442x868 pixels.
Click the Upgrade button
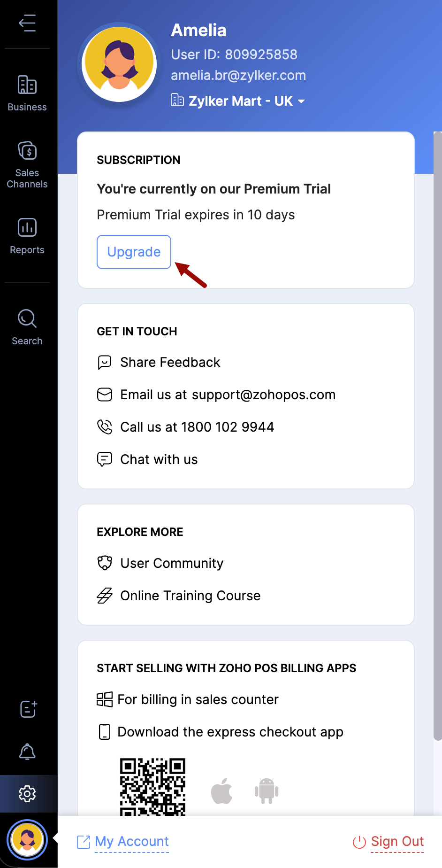coord(134,252)
